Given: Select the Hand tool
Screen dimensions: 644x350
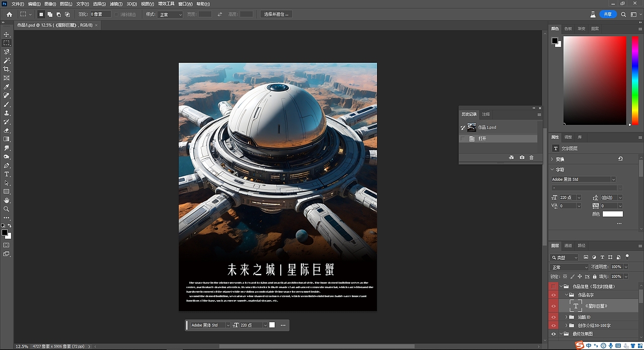Looking at the screenshot, I should coord(7,200).
